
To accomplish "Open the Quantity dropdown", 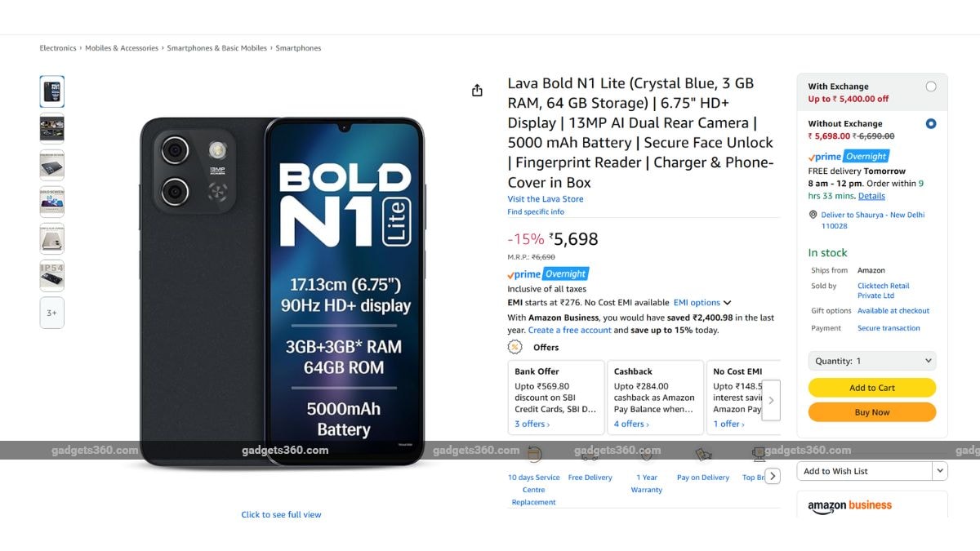I will 872,361.
